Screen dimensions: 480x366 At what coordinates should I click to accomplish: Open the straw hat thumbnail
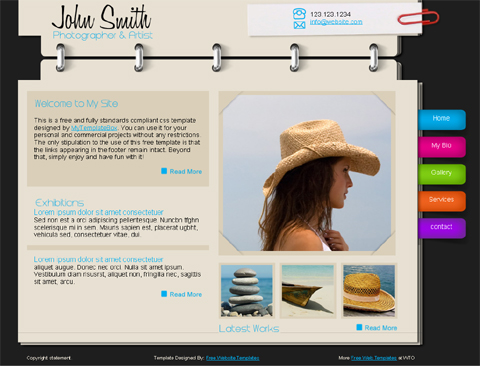(369, 290)
